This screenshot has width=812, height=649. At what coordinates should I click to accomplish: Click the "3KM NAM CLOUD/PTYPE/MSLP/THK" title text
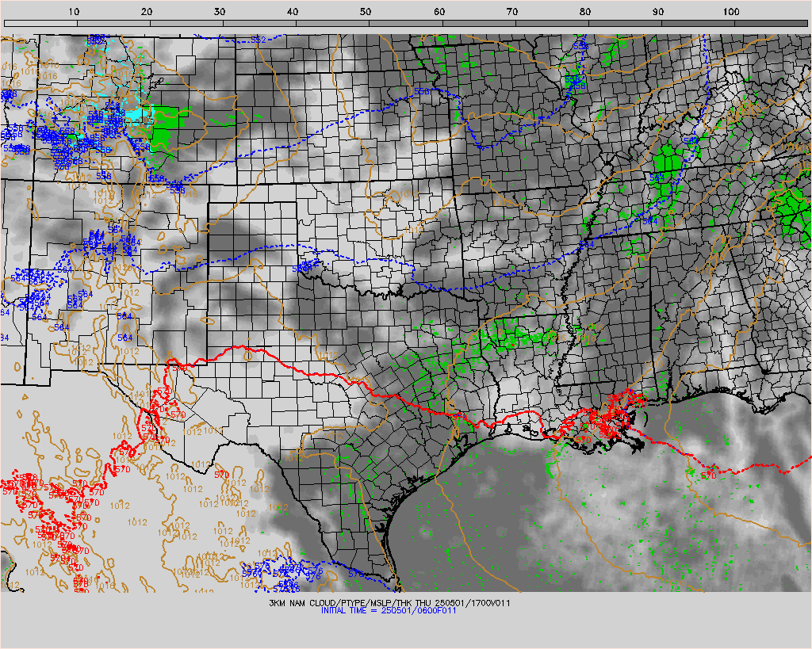340,603
